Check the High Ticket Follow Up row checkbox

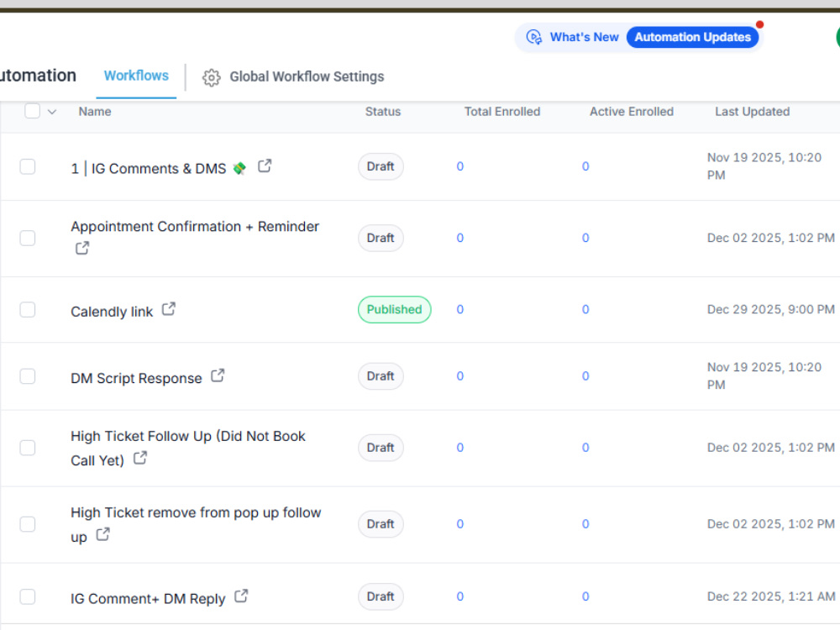pyautogui.click(x=28, y=448)
